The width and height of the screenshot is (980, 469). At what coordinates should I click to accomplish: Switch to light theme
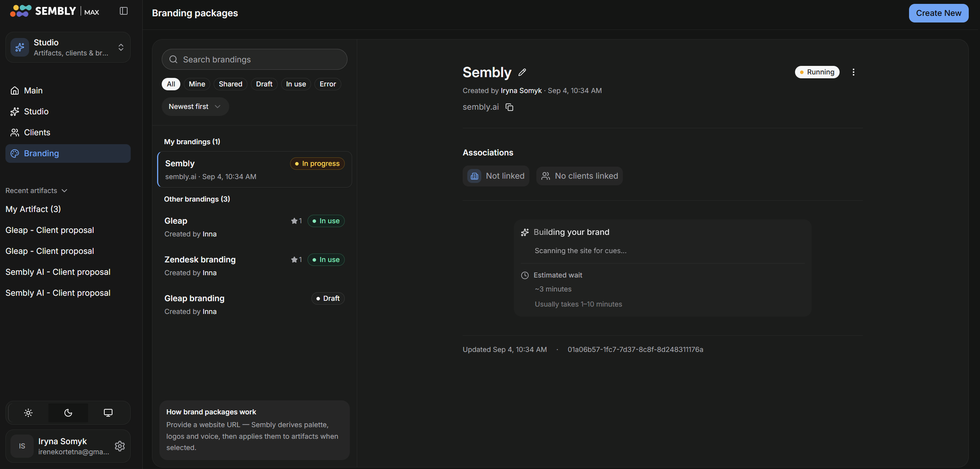28,413
